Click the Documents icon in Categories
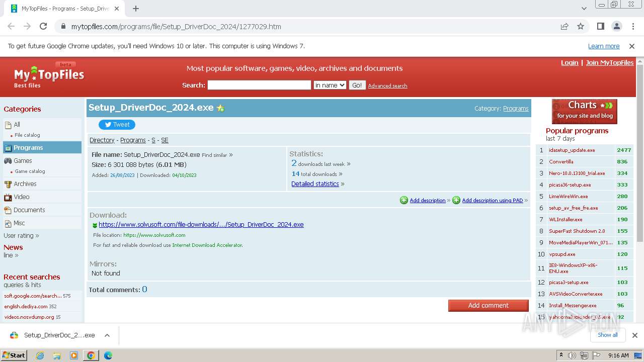The width and height of the screenshot is (644, 362). [8, 210]
